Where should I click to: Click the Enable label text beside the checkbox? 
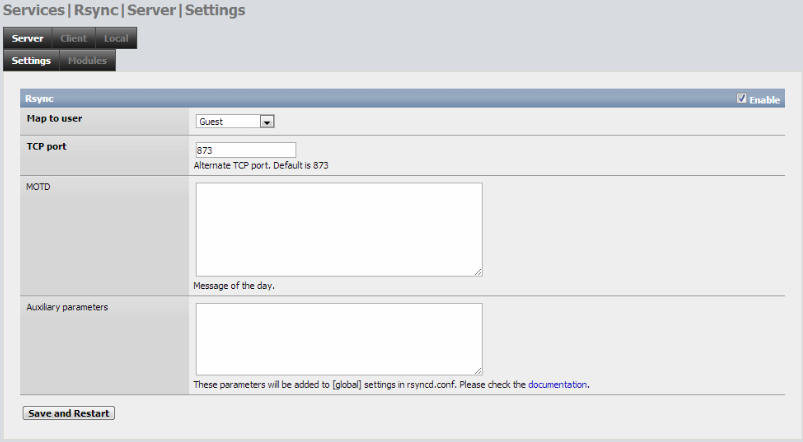(765, 100)
